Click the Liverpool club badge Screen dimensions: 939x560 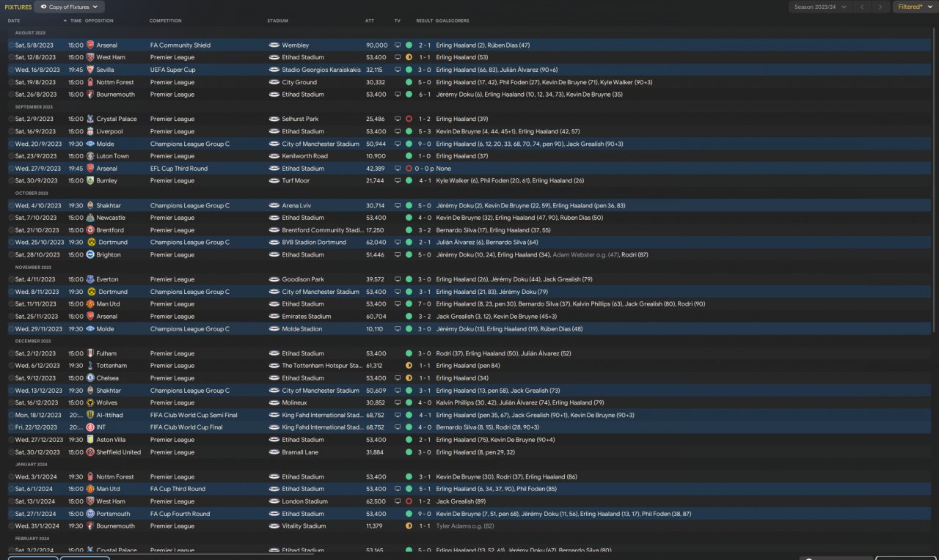coord(90,131)
